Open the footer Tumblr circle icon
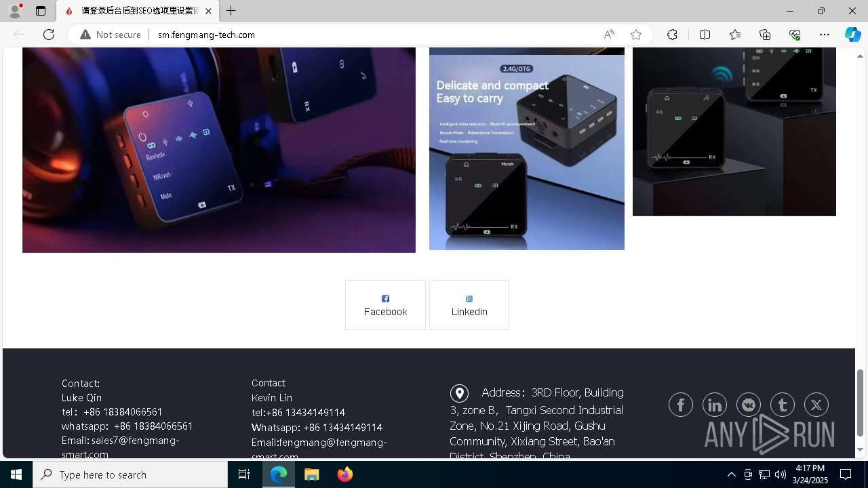 (783, 405)
